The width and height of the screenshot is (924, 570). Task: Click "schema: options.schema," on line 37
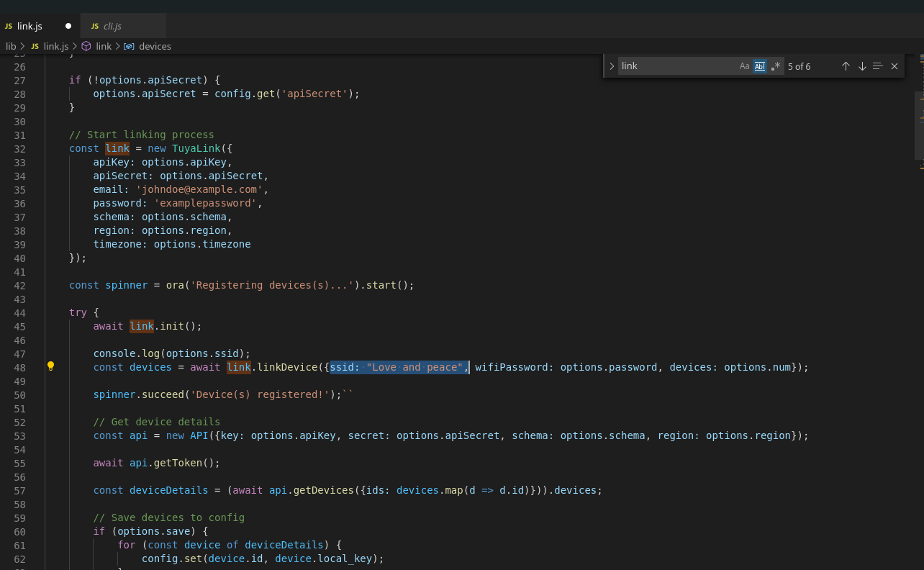163,217
